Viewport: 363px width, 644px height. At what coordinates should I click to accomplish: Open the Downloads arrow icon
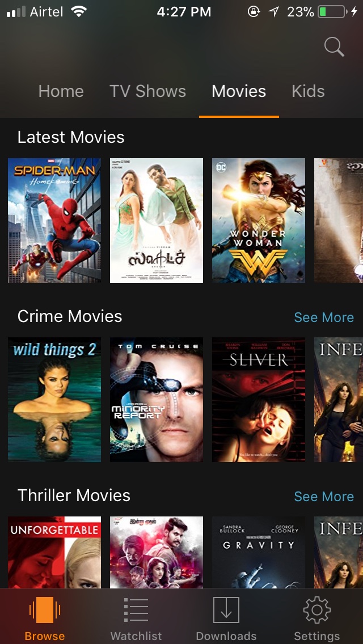click(226, 610)
